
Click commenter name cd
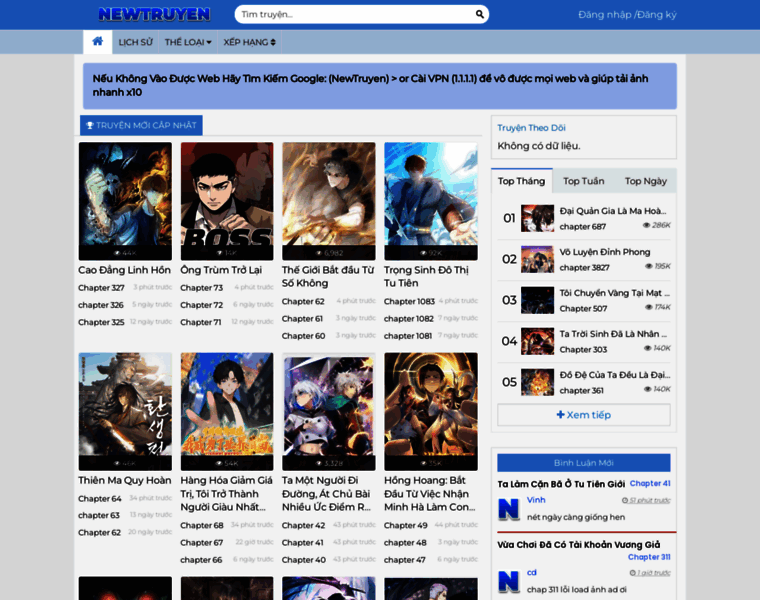coord(532,572)
